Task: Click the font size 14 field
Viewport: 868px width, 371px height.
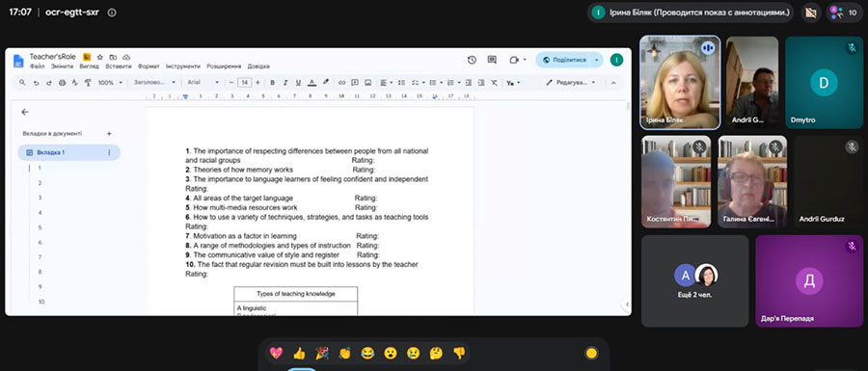Action: pos(244,82)
